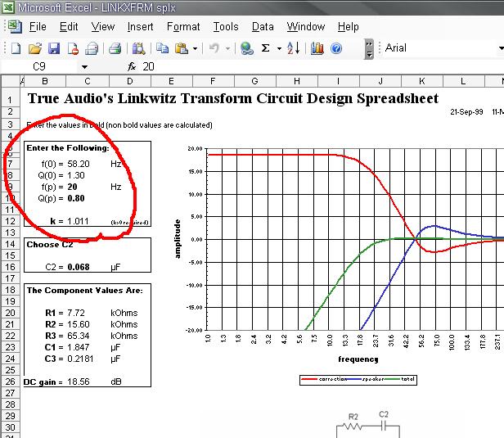Screen dimensions: 504x438
Task: Click the 'frequency' axis title on chart
Action: pos(358,359)
